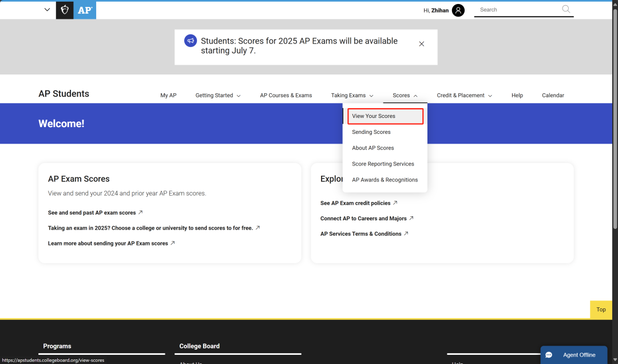Open Score Reporting Services option

(x=383, y=164)
